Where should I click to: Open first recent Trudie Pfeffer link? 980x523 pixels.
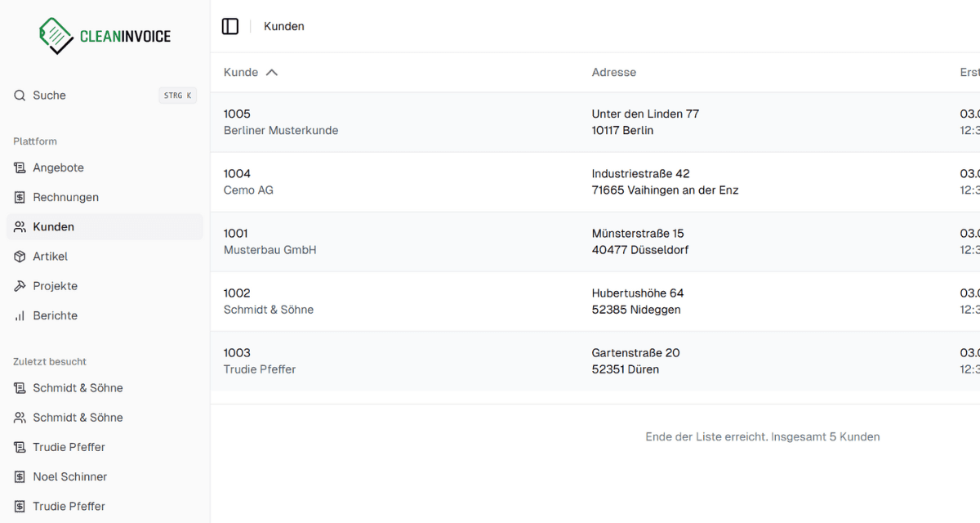click(105, 447)
